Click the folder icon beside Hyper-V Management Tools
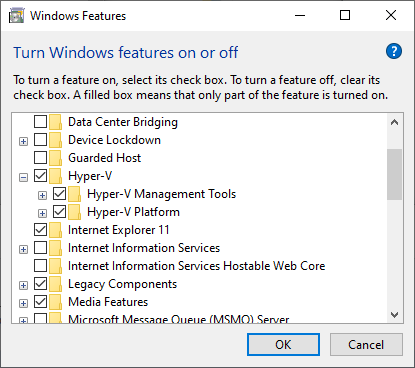 [74, 194]
